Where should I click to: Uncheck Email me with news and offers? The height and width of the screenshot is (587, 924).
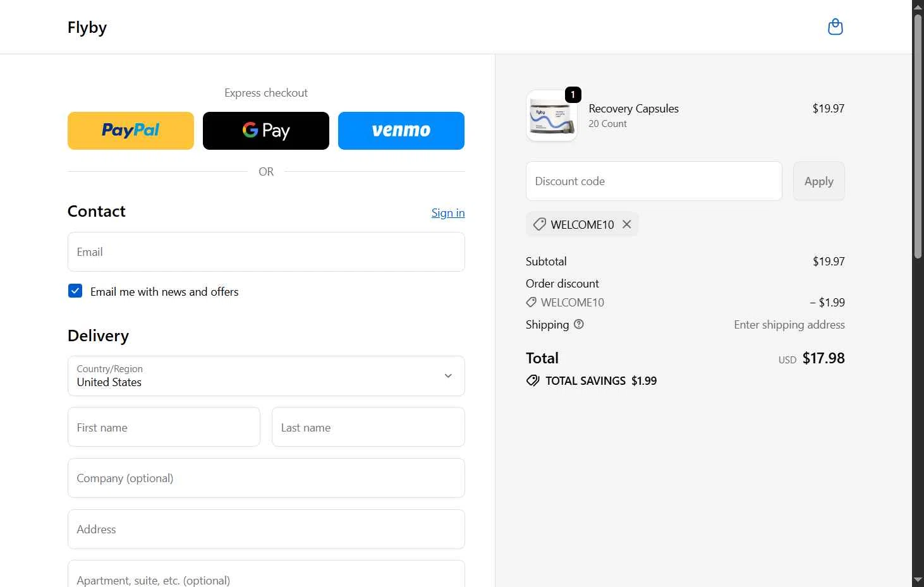(x=75, y=291)
